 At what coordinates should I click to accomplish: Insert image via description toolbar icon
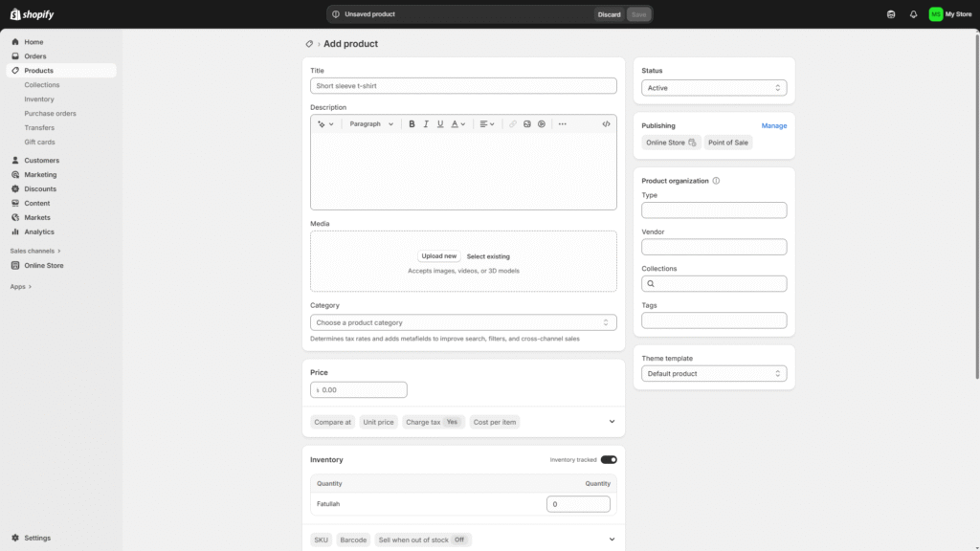(x=527, y=124)
